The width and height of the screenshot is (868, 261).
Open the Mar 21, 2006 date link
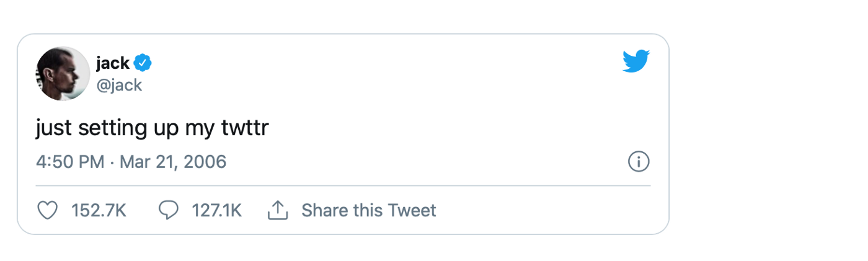coord(173,162)
